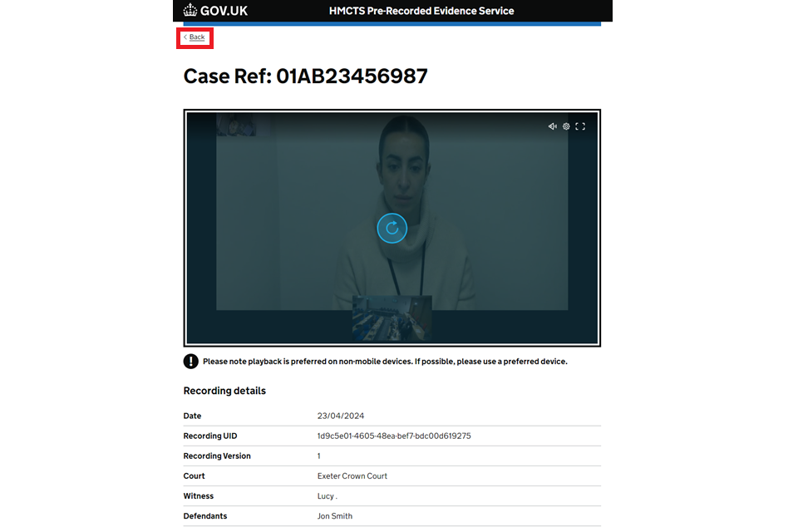Click the GOV.UK crown logo
Viewport: 798px width, 532px height.
190,11
